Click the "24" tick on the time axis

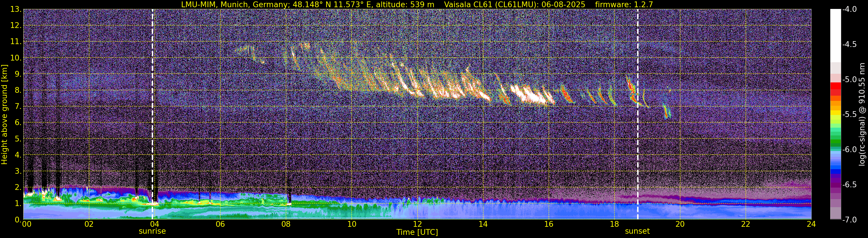pos(811,224)
